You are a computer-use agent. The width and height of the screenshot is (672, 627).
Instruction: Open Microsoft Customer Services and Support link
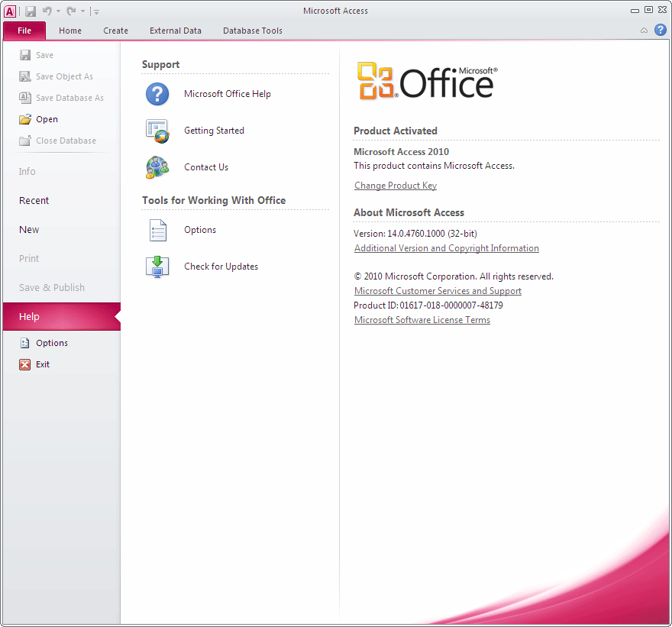pyautogui.click(x=438, y=291)
